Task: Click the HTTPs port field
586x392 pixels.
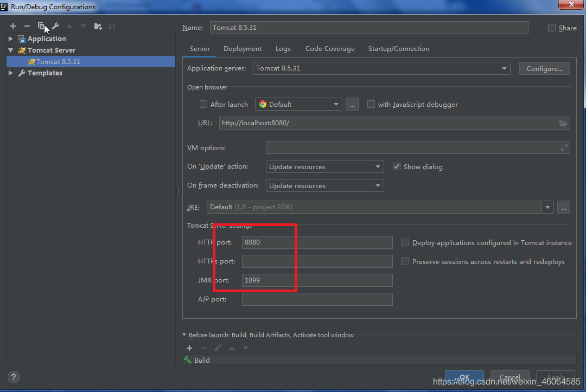Action: point(317,261)
